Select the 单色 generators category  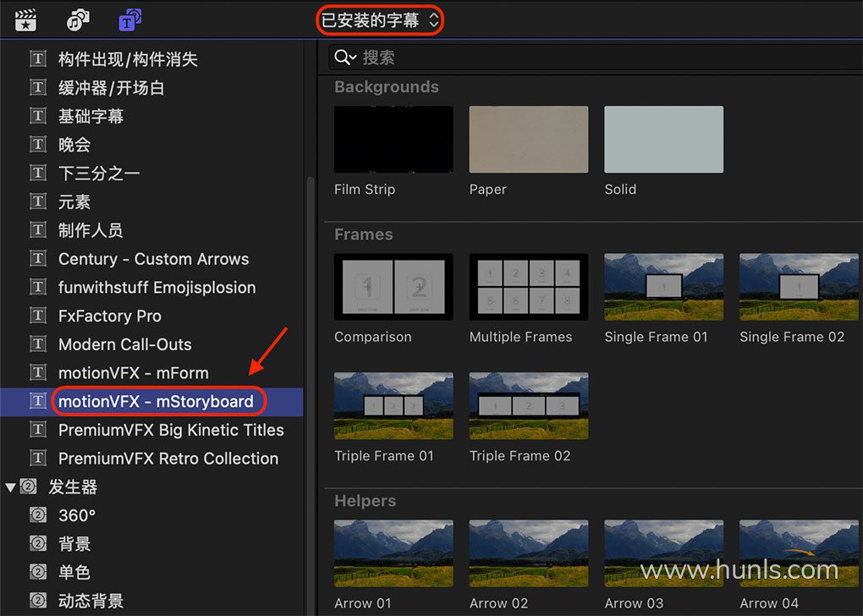point(151,573)
